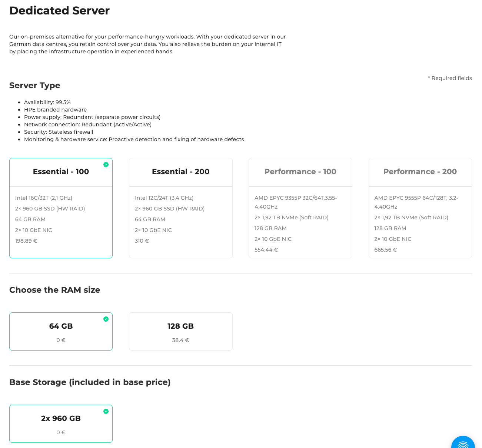482x448 pixels.
Task: Click the checkmark icon on 64 GB RAM card
Action: [x=106, y=319]
